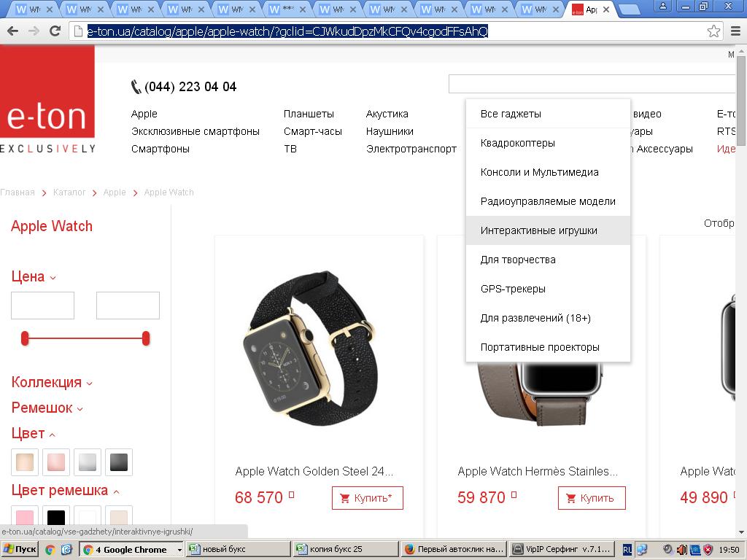747x560 pixels.
Task: Open the Apple navigation category
Action: pyautogui.click(x=144, y=114)
